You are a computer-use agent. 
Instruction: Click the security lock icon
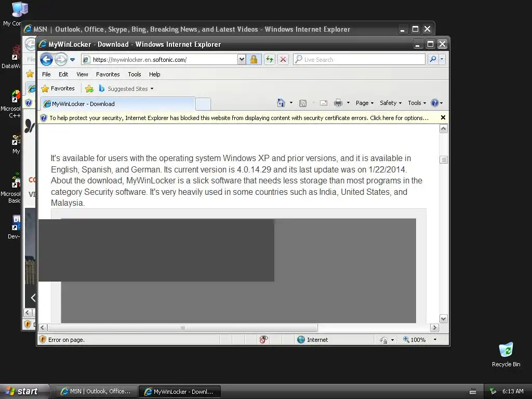[254, 60]
